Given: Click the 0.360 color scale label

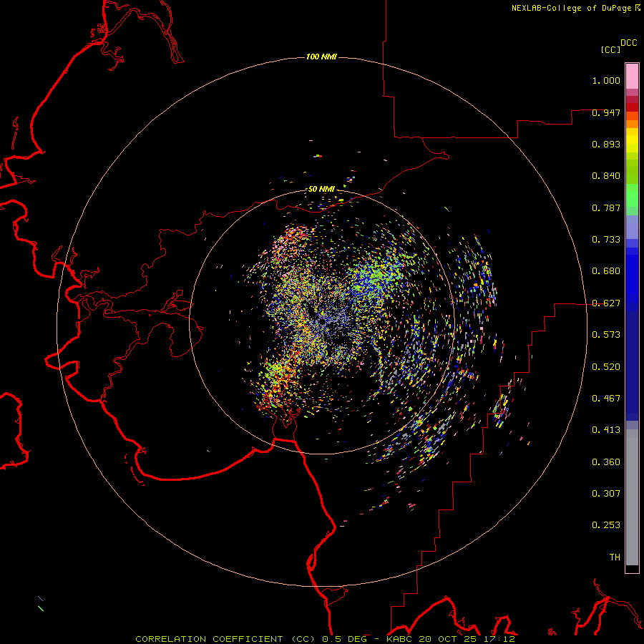Looking at the screenshot, I should coord(606,462).
